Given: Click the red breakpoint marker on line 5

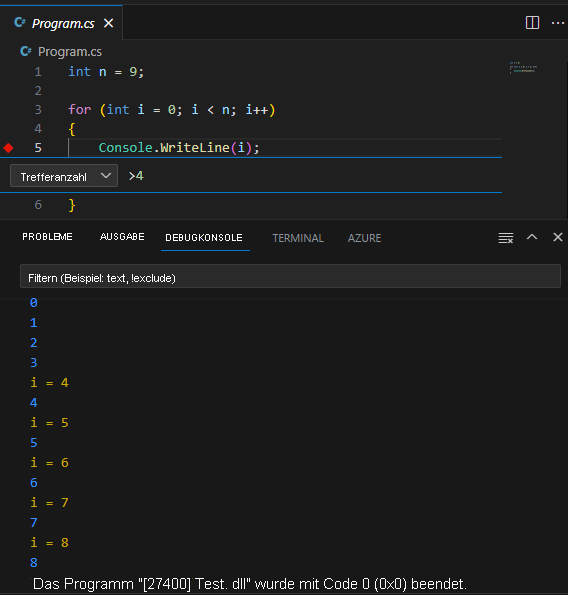Looking at the screenshot, I should click(8, 148).
